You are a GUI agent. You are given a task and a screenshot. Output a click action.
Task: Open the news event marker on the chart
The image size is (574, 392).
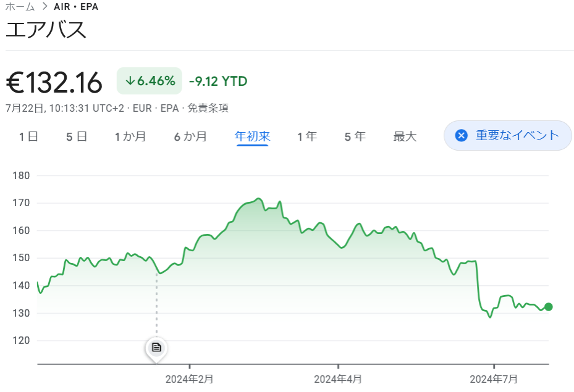pyautogui.click(x=156, y=348)
